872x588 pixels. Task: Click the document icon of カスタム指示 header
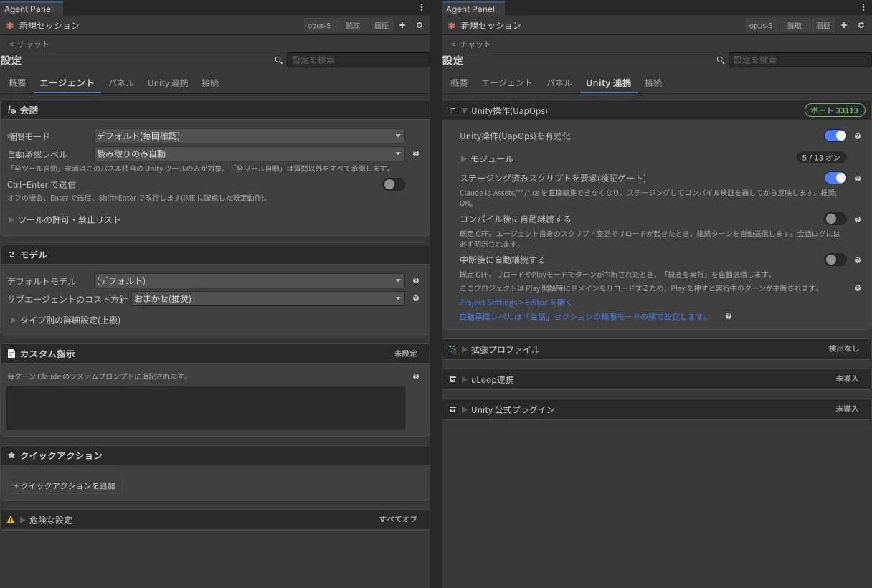pyautogui.click(x=11, y=354)
